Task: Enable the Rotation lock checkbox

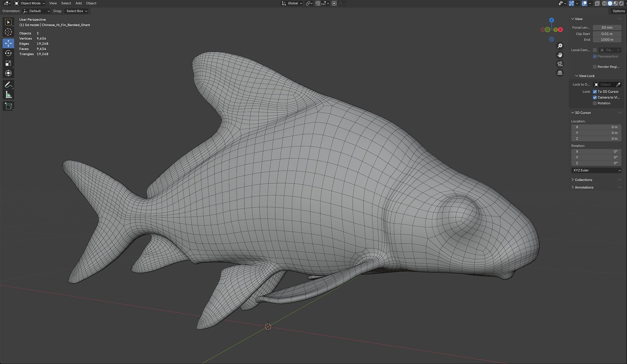Action: click(595, 104)
